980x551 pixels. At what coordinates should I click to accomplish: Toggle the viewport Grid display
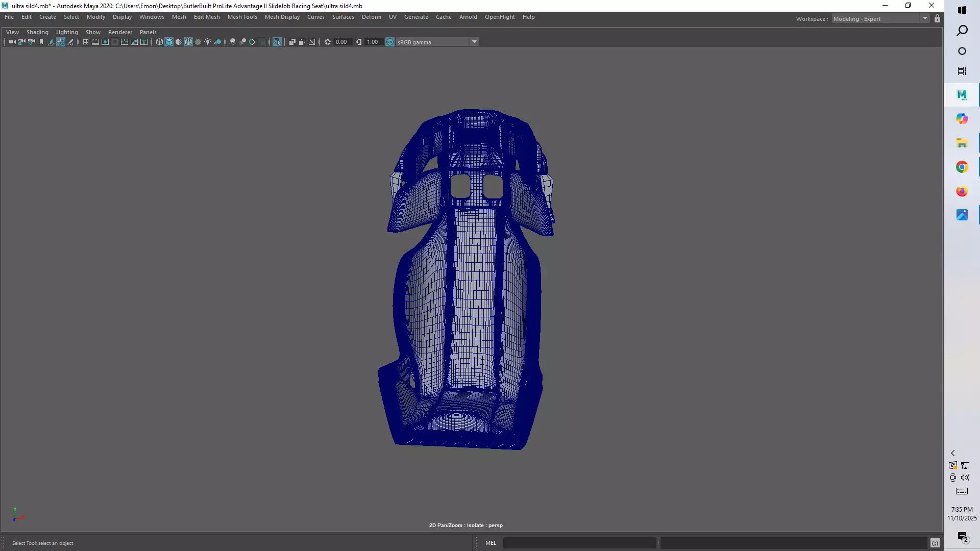tap(86, 42)
